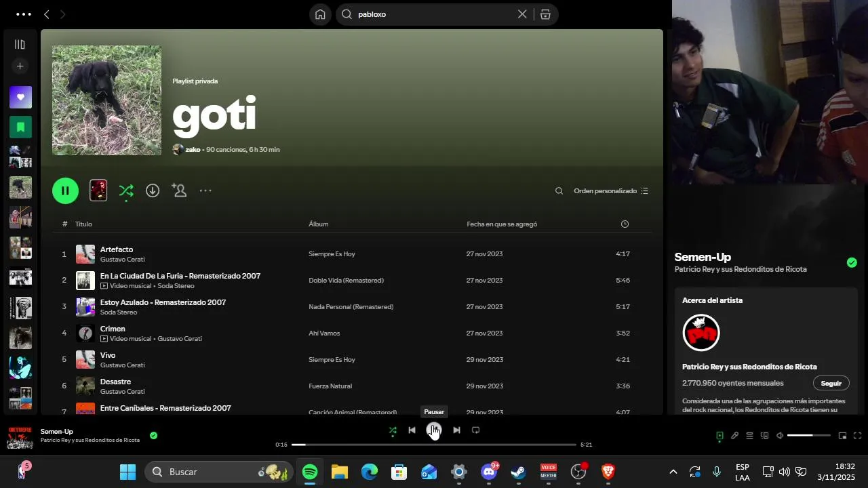The width and height of the screenshot is (868, 488).
Task: Search within the playlist magnifier icon
Action: coord(559,191)
